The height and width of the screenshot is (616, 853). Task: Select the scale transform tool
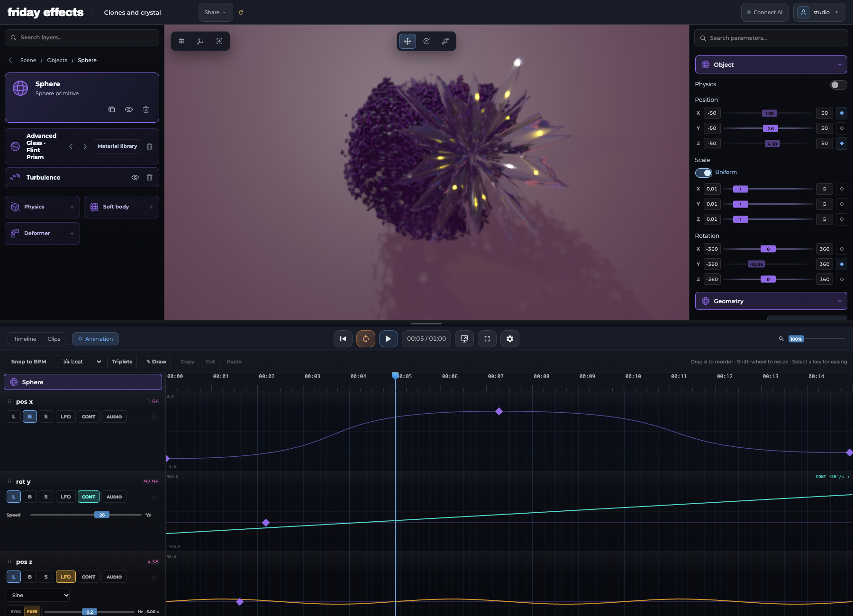click(x=445, y=41)
